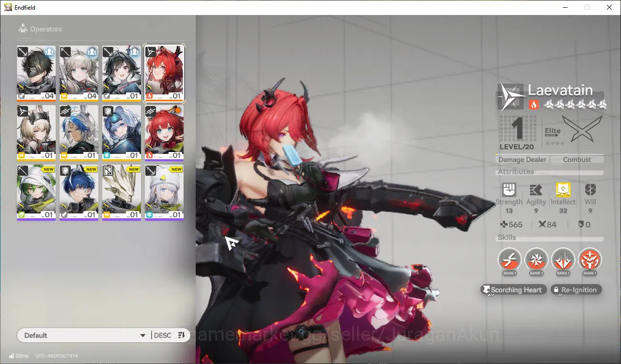Select the smiling black-haired operator card in top row
Image resolution: width=621 pixels, height=364 pixels.
[122, 73]
